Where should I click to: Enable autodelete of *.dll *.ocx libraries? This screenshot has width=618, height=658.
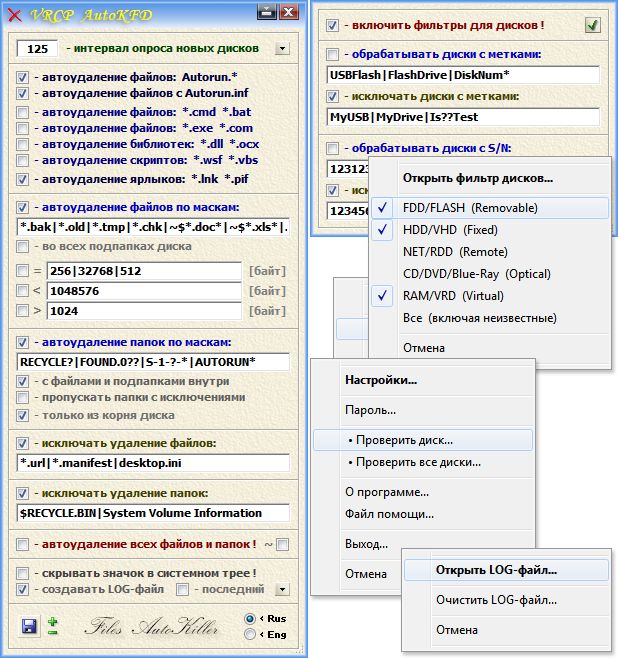[23, 144]
